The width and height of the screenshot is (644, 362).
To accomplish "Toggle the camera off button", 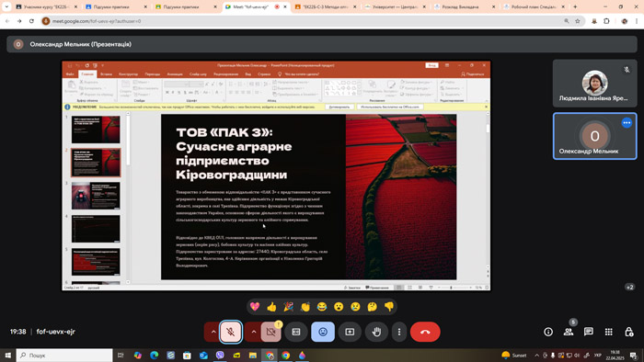I will pos(271,332).
